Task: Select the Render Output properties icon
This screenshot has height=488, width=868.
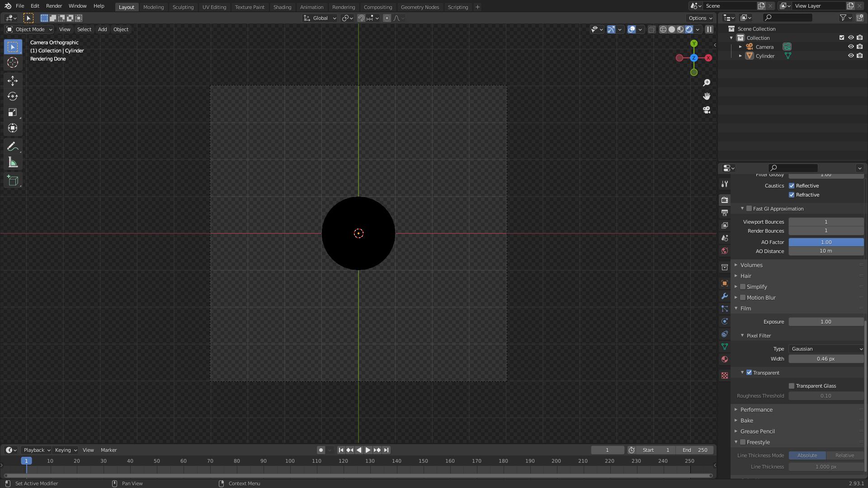Action: (725, 200)
